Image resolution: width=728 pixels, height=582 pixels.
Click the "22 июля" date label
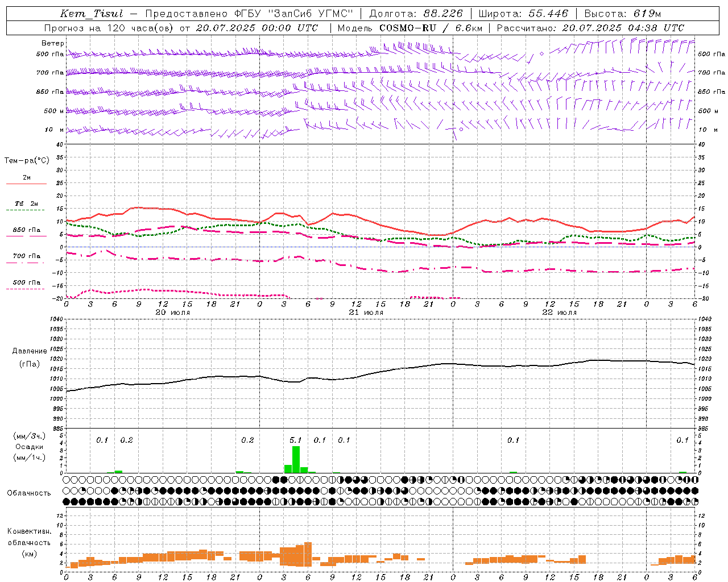(560, 312)
